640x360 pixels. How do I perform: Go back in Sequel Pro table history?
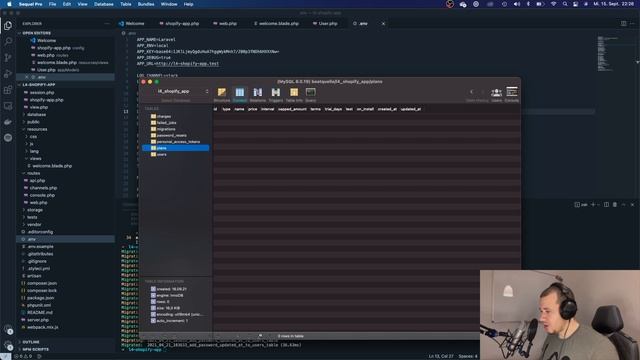471,92
